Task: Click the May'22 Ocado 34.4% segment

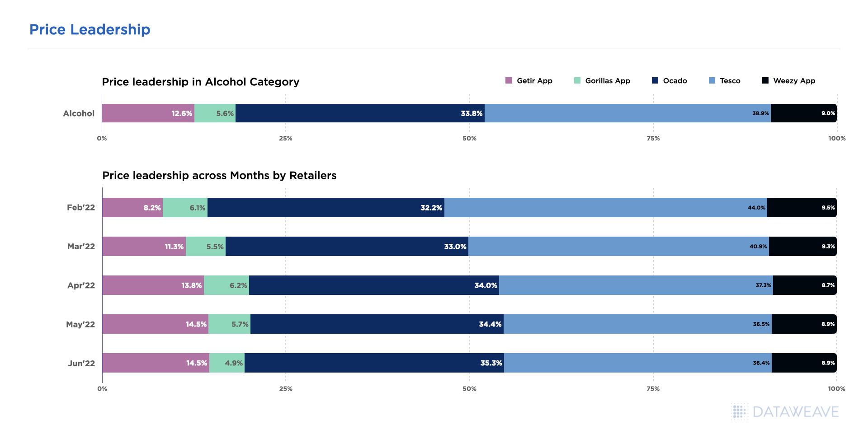Action: (x=377, y=324)
